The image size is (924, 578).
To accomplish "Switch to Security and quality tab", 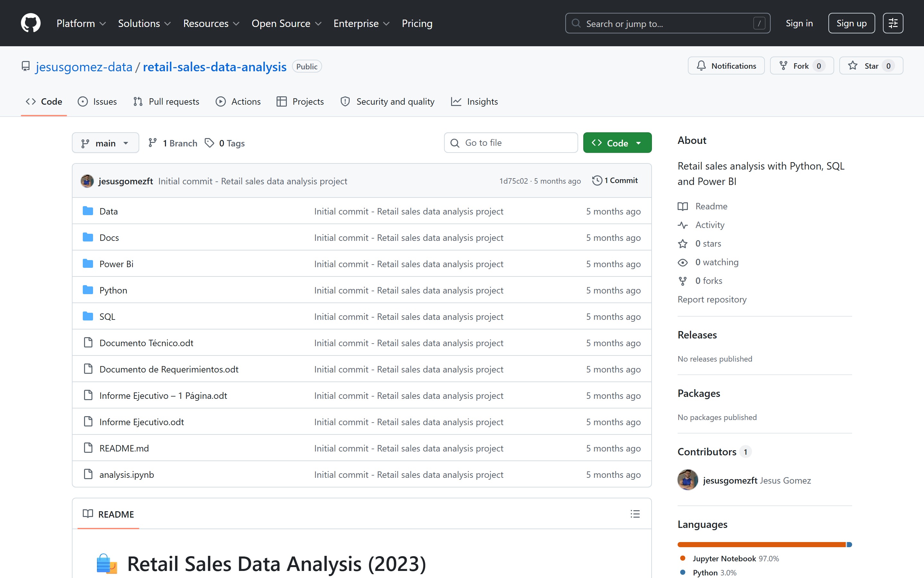I will pyautogui.click(x=388, y=101).
